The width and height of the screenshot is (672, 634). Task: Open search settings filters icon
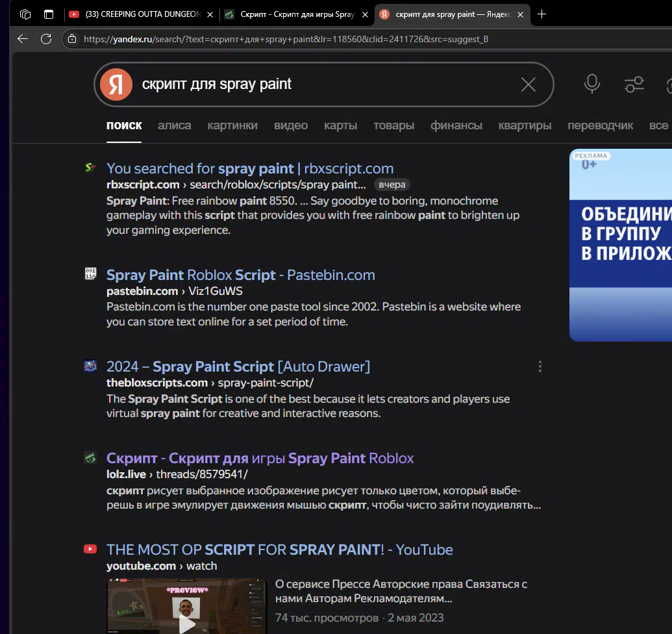(634, 84)
